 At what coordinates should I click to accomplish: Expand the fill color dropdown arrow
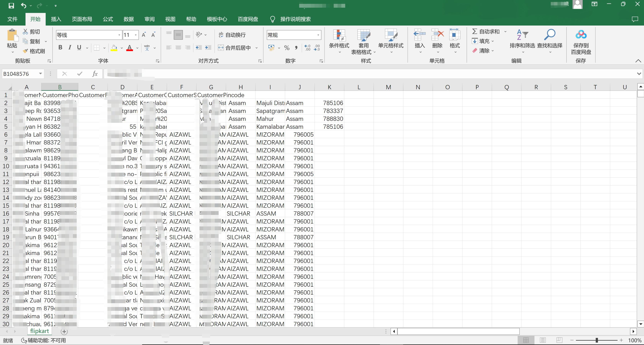[x=122, y=48]
